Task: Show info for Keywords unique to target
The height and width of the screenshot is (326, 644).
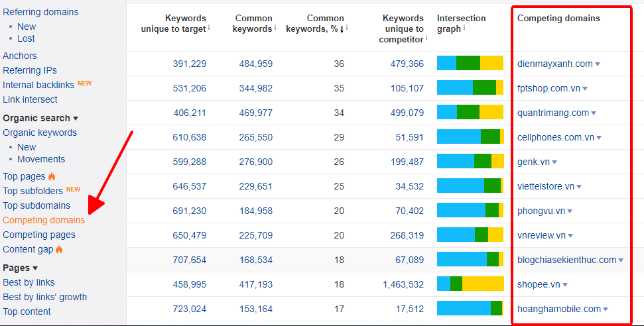Action: 209,28
